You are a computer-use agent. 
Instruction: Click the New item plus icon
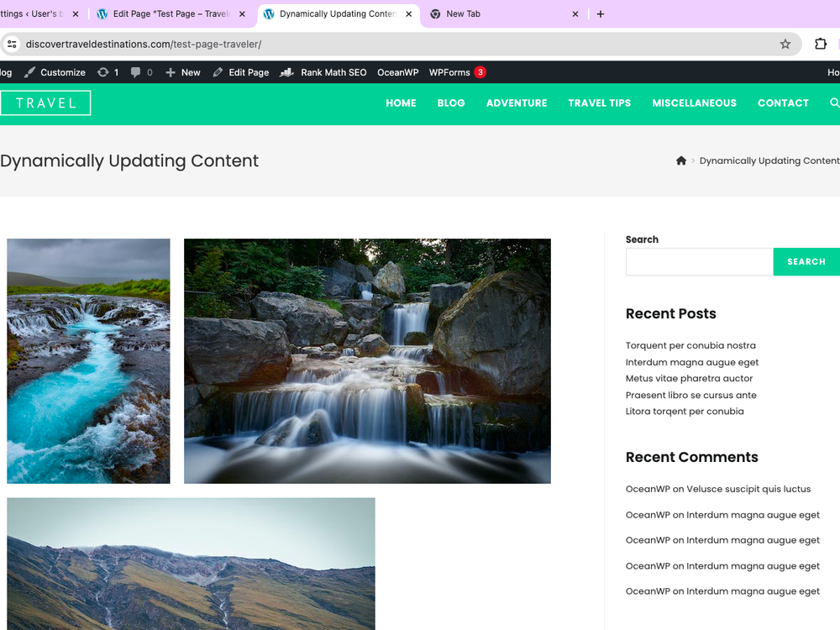click(x=171, y=72)
